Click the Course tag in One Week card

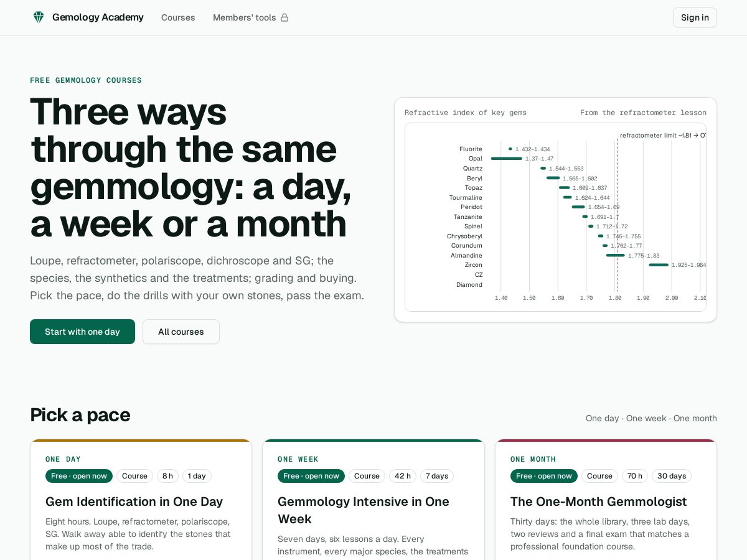(x=367, y=476)
